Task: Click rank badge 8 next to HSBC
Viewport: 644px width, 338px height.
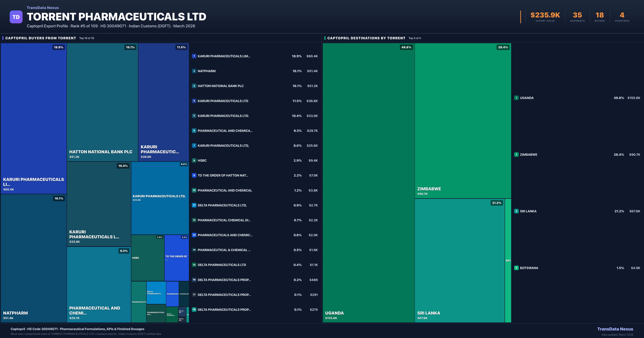Action: coord(194,161)
